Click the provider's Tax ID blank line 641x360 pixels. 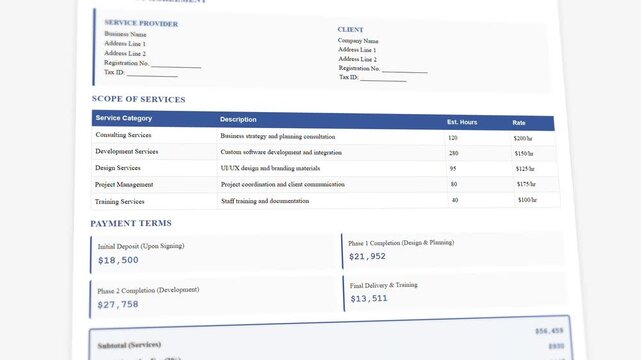click(x=152, y=74)
